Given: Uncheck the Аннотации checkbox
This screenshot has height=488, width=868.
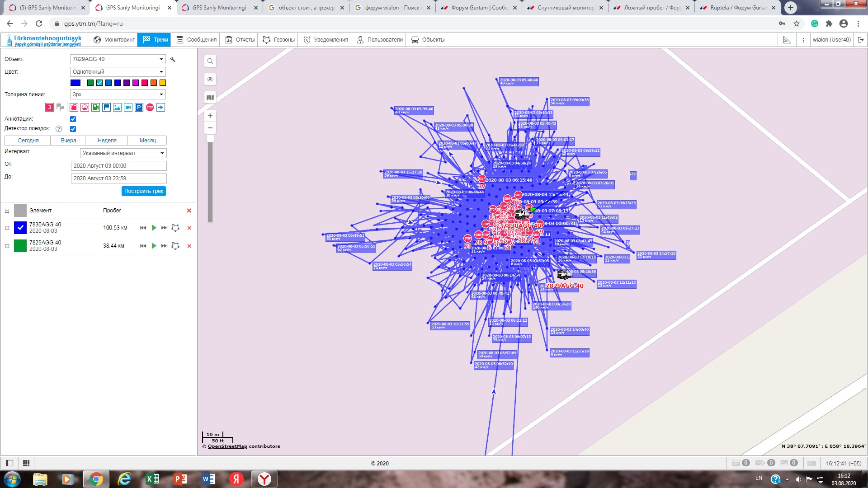Looking at the screenshot, I should 73,119.
